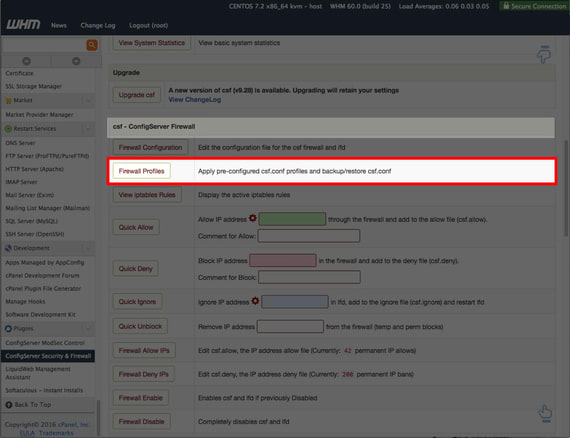Collapse the Development section chevron
Image resolution: width=570 pixels, height=438 pixels.
click(88, 248)
